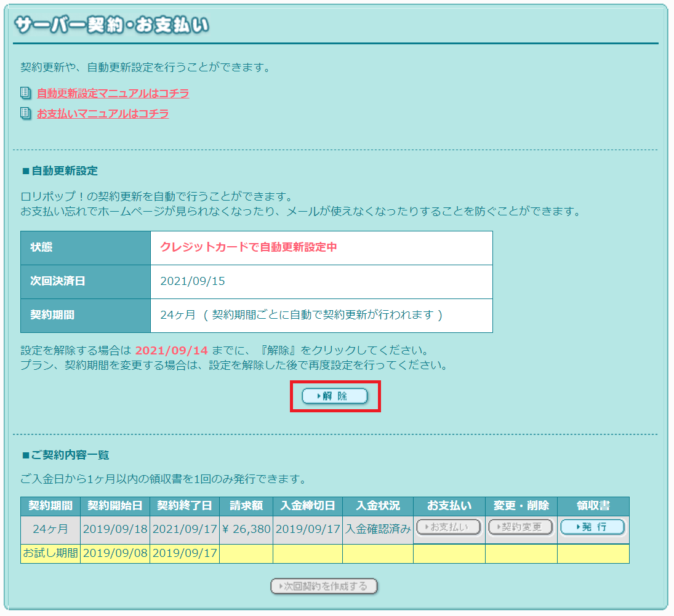Open the お支払いマニュアルはコチラ link
Screen dimensions: 674x616
click(103, 113)
